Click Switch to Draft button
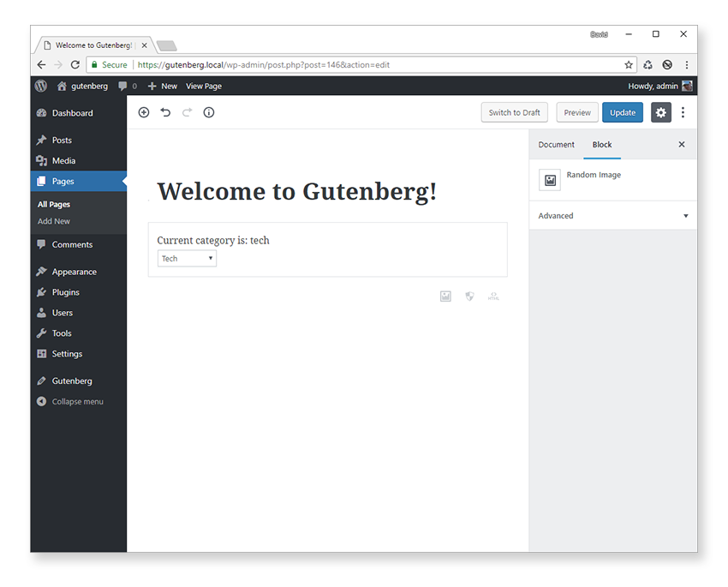 (514, 112)
